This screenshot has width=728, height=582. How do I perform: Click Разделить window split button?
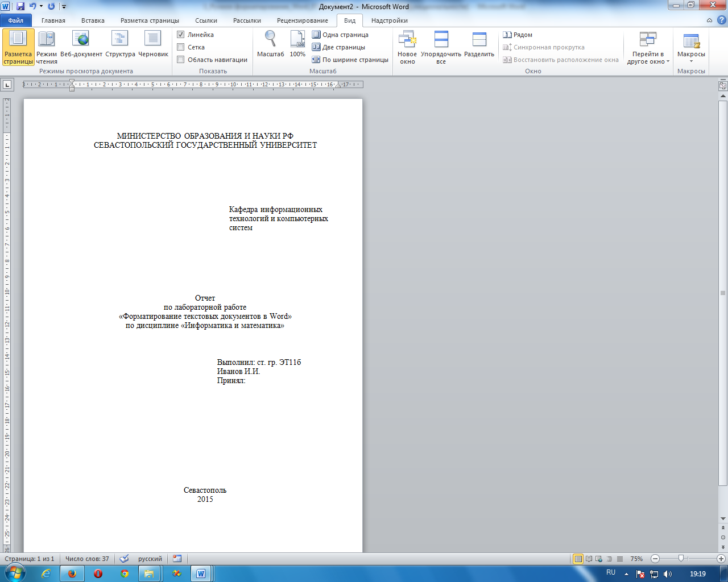[x=479, y=44]
